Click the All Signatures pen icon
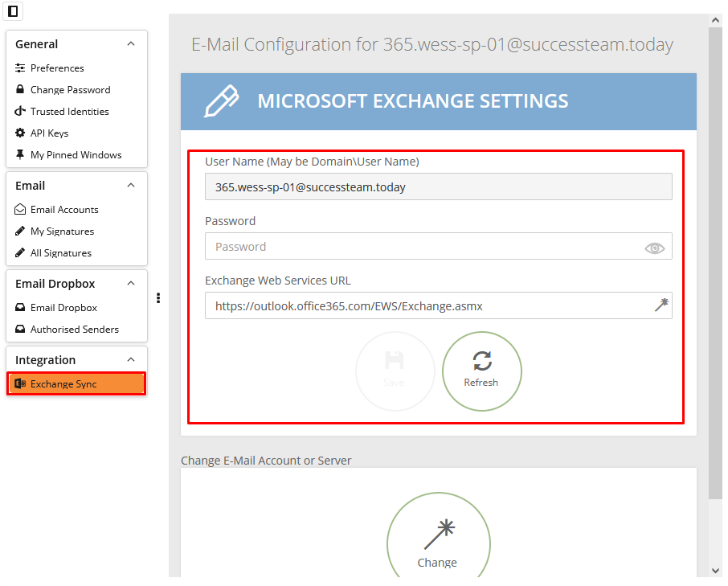Image resolution: width=728 pixels, height=586 pixels. 20,252
